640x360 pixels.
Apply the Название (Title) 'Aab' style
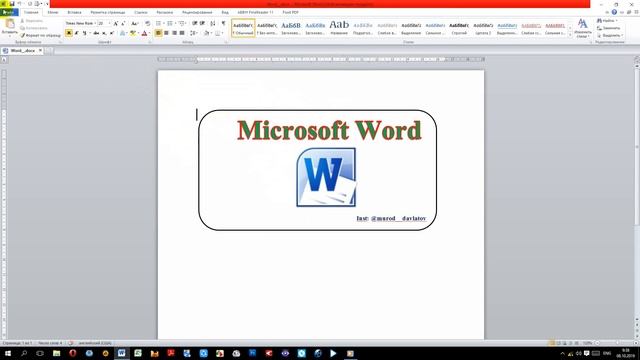[x=339, y=28]
